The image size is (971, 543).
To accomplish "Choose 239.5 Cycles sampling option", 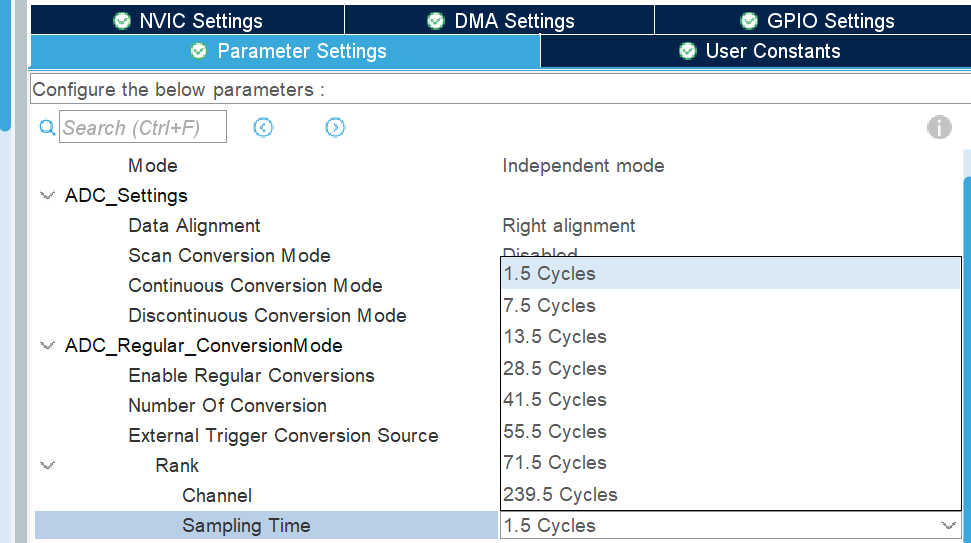I will 561,494.
